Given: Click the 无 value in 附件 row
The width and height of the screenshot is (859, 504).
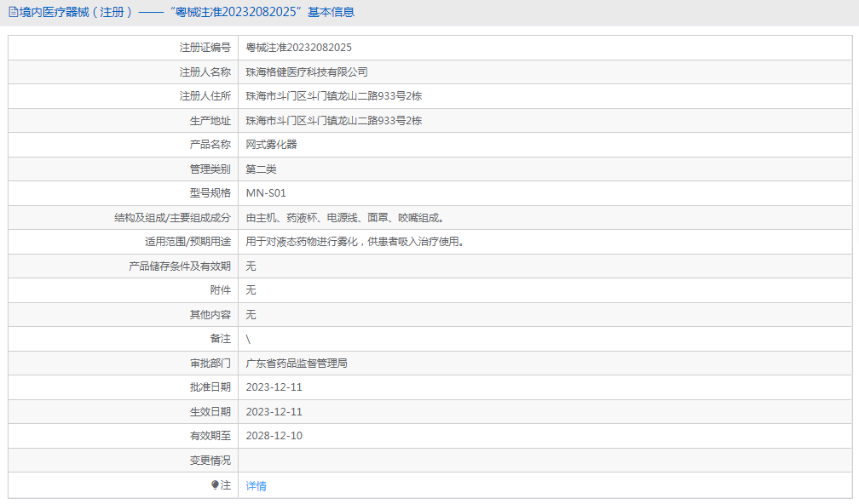Looking at the screenshot, I should point(251,290).
